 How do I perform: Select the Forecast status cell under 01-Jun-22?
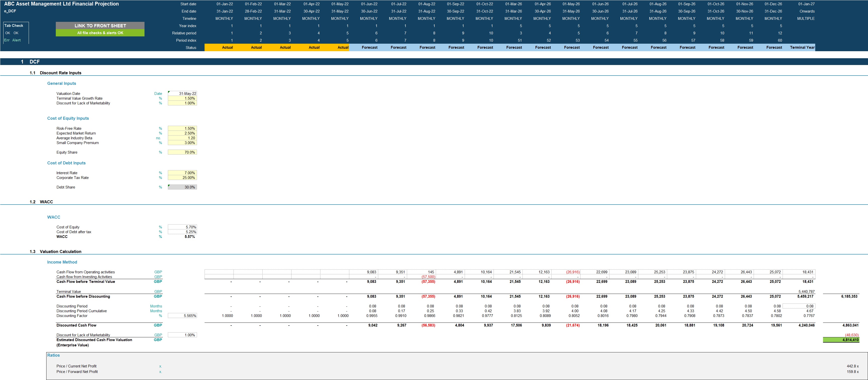tap(364, 47)
